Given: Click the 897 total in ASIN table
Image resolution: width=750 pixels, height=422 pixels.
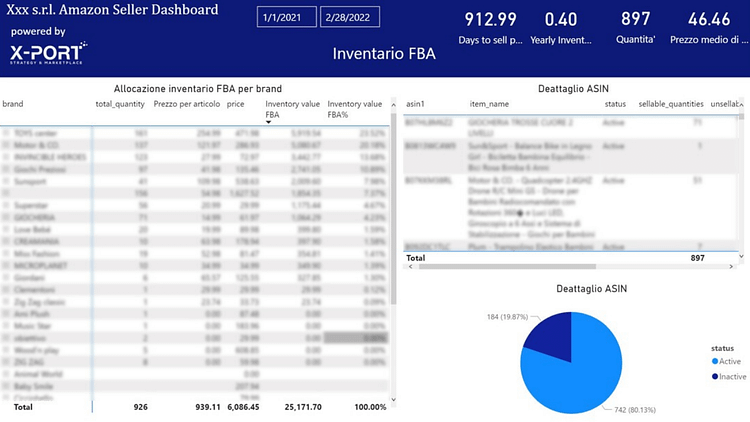Looking at the screenshot, I should [697, 258].
